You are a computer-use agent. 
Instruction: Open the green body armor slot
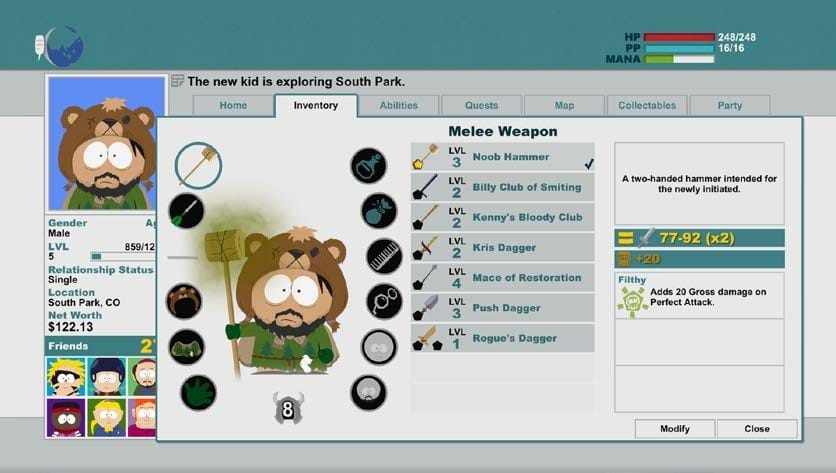[186, 346]
